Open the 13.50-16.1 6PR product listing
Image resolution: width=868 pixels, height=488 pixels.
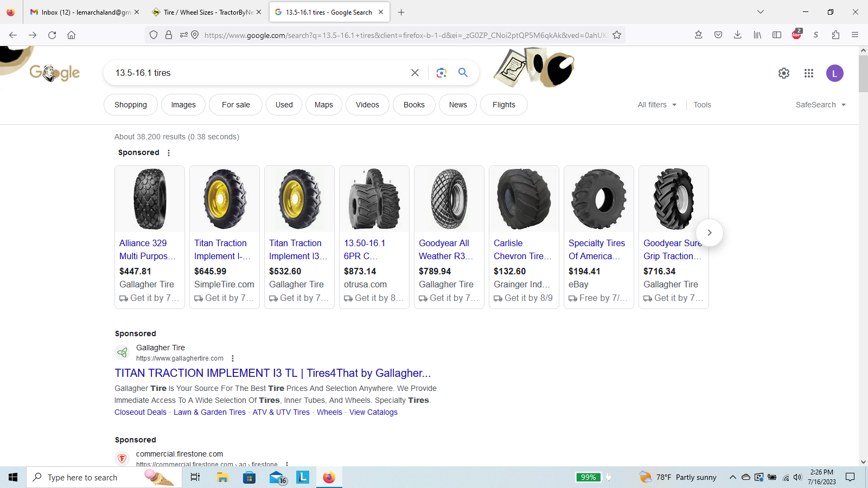[x=365, y=249]
